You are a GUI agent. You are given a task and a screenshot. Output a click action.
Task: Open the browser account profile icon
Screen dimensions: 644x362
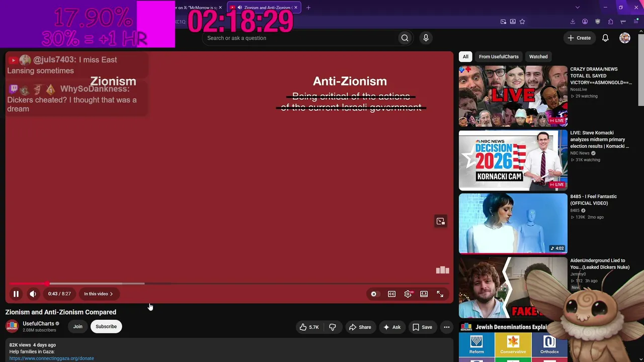click(x=585, y=22)
